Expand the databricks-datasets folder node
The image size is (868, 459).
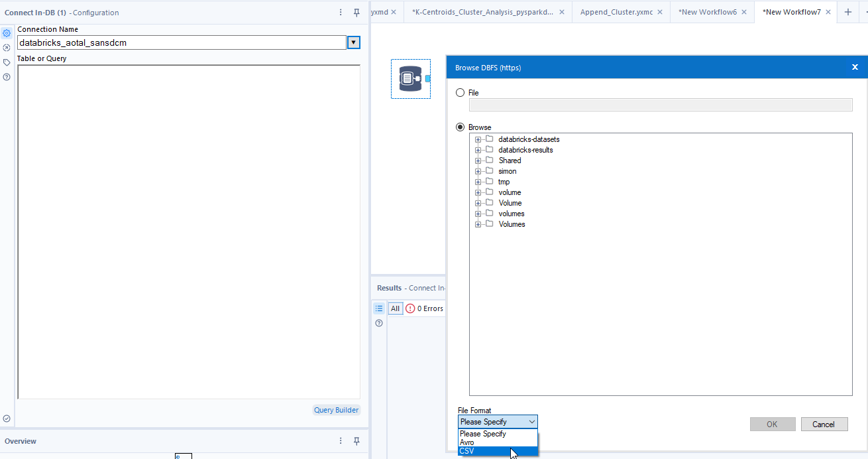click(x=478, y=139)
